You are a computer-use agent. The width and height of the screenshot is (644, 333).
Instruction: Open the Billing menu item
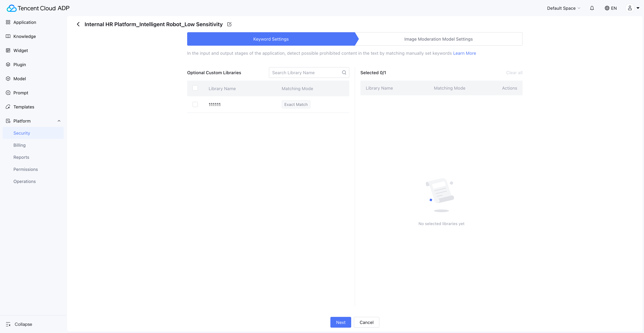19,145
